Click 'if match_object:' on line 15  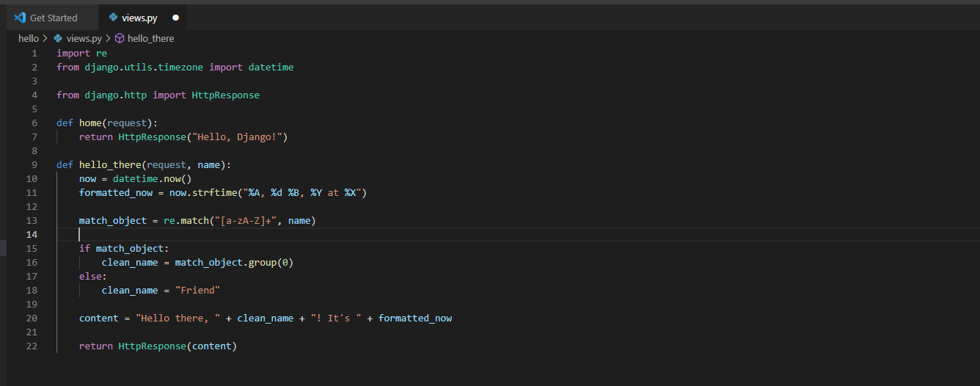pos(124,249)
